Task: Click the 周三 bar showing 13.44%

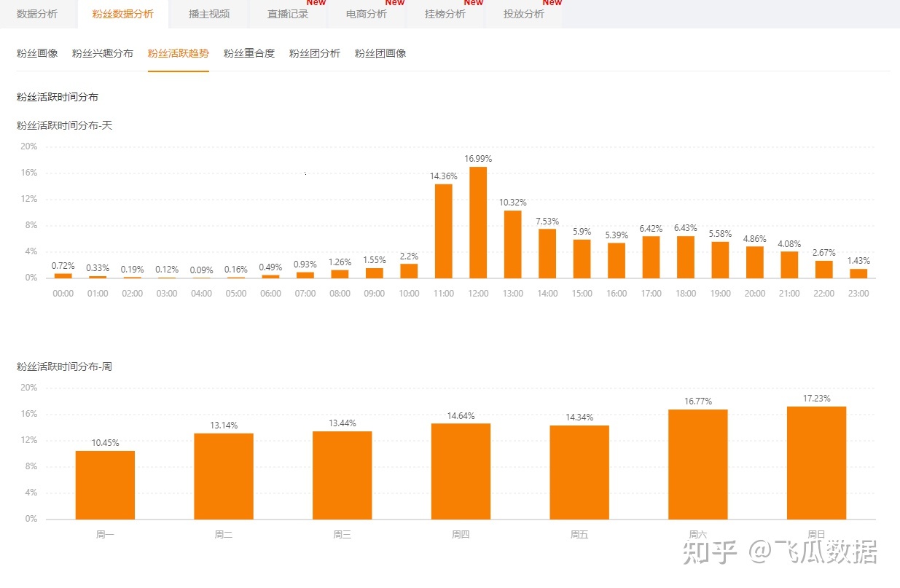Action: [343, 475]
